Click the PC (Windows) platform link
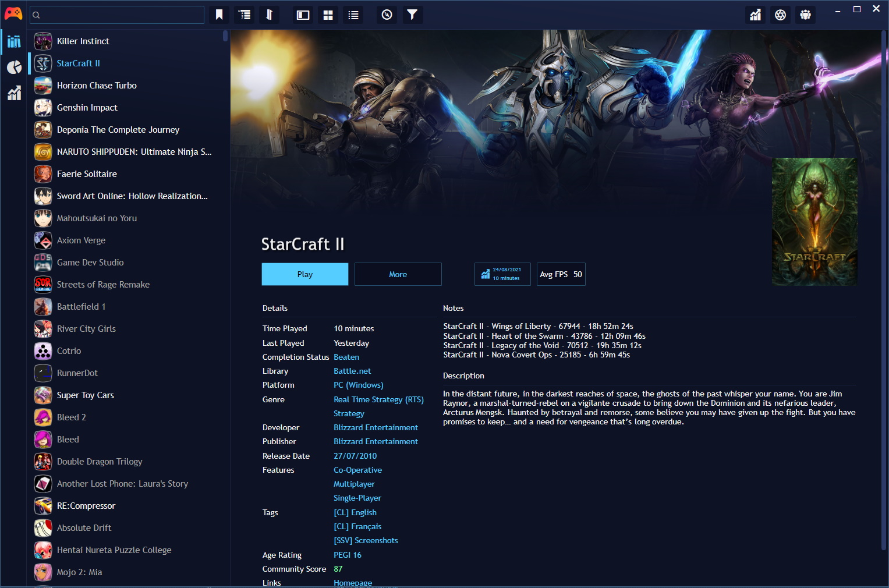The image size is (889, 588). pyautogui.click(x=359, y=385)
